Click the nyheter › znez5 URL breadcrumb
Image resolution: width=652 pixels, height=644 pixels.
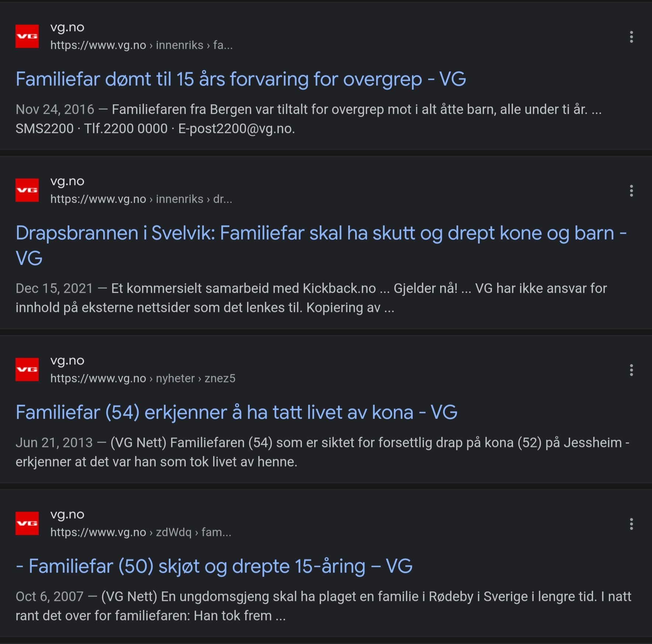click(143, 378)
